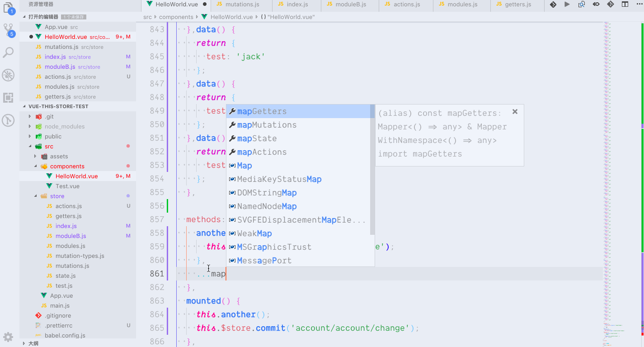The height and width of the screenshot is (347, 644).
Task: Switch to the modules.js editor tab
Action: tap(462, 5)
